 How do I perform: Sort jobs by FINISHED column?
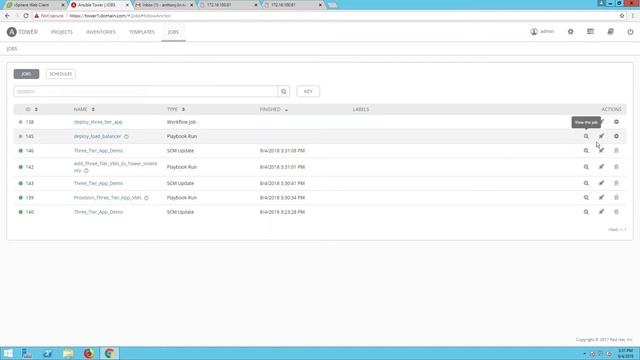[x=273, y=109]
